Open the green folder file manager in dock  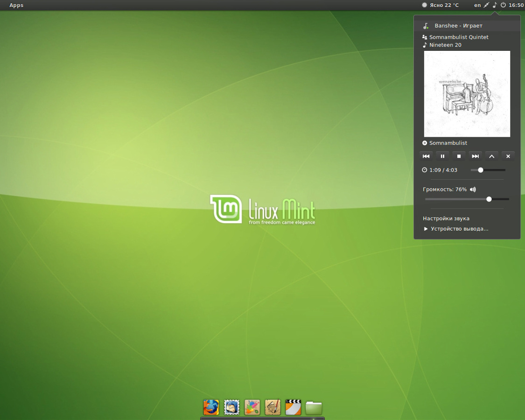[314, 408]
